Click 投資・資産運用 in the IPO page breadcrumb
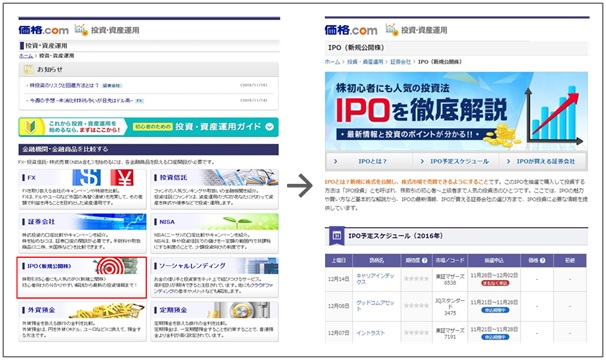Screen dimensions: 606x360 [x=365, y=62]
